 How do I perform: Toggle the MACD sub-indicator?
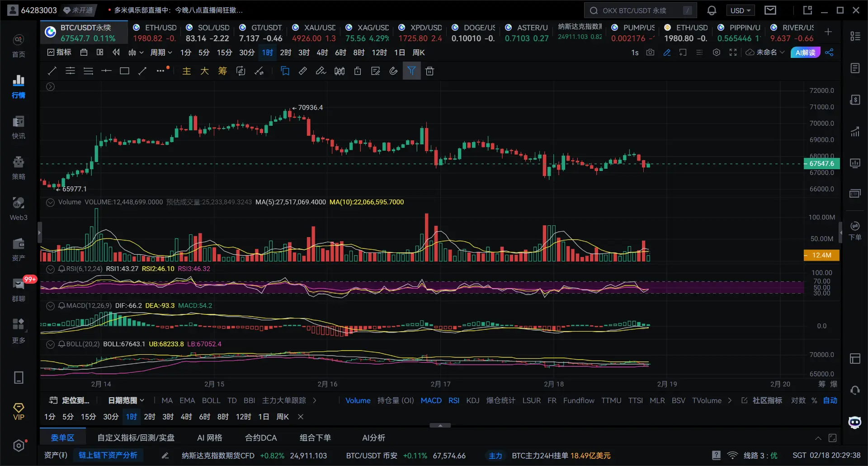[431, 400]
